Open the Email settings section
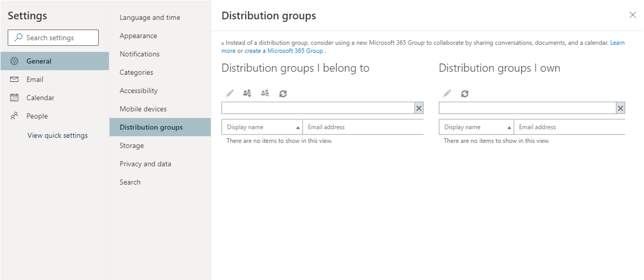The height and width of the screenshot is (280, 644). click(35, 79)
